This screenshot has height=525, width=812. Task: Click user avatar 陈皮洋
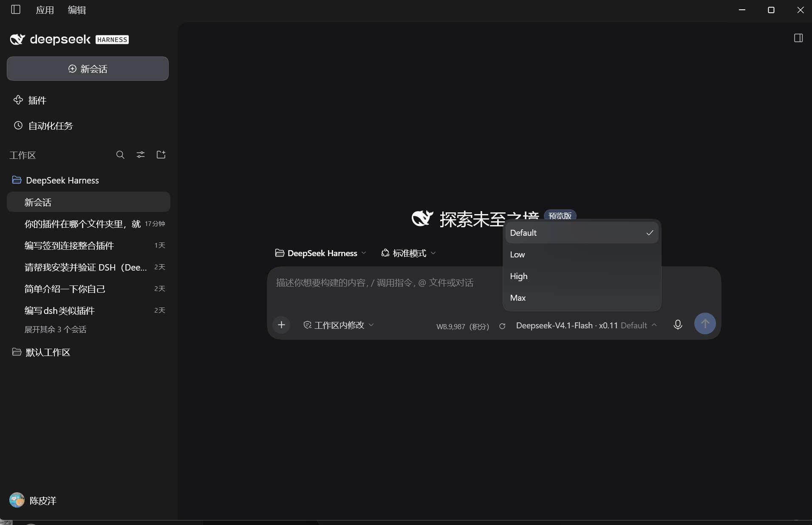coord(17,500)
